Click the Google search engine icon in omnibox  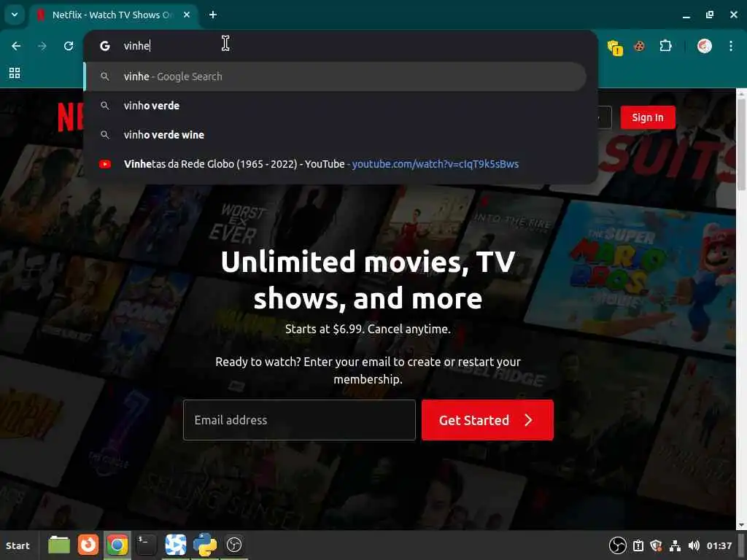[105, 46]
